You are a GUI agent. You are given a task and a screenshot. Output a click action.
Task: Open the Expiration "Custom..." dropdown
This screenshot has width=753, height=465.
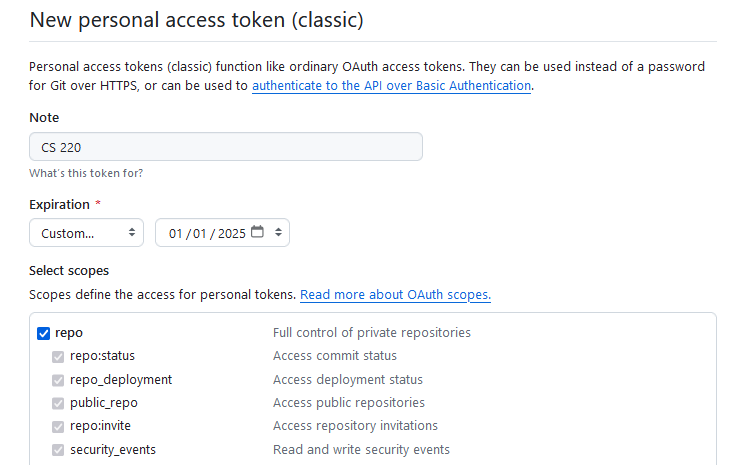[87, 233]
